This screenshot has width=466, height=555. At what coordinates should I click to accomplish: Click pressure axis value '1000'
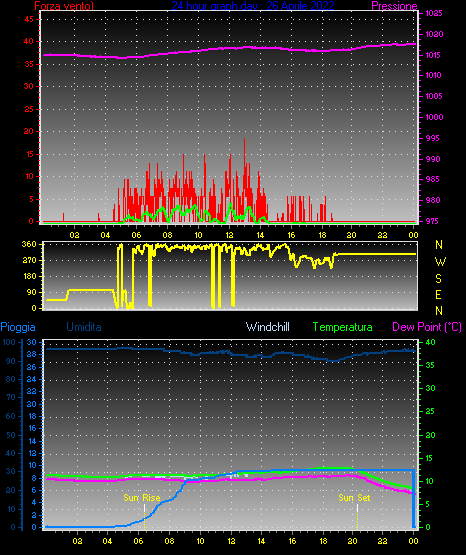pos(434,117)
